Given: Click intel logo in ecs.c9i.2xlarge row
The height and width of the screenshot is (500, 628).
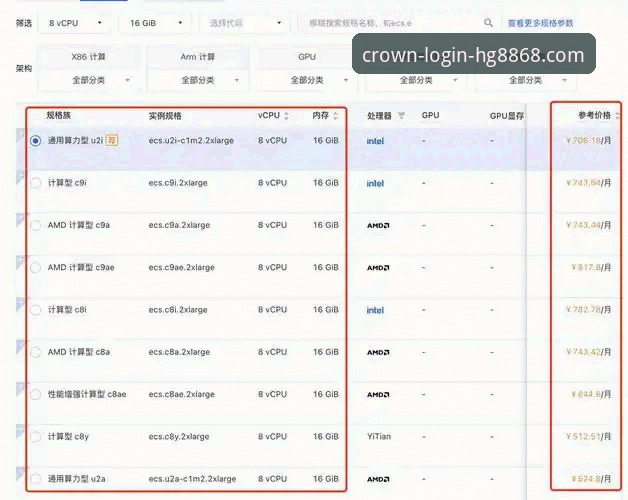Looking at the screenshot, I should point(375,183).
